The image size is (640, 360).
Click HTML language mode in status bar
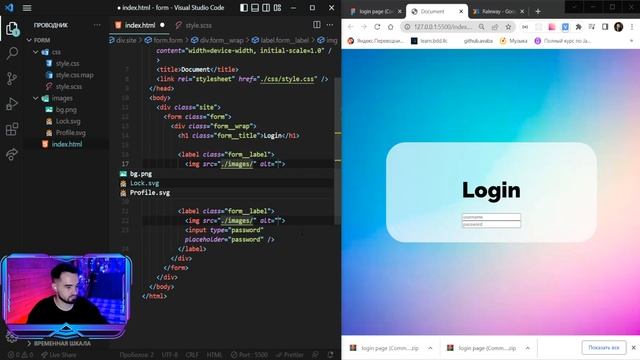(214, 355)
